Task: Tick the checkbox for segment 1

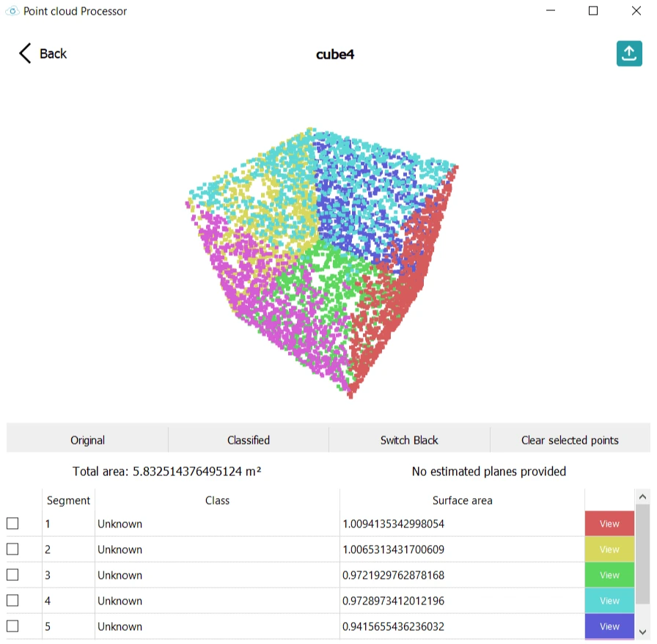Action: [x=12, y=523]
